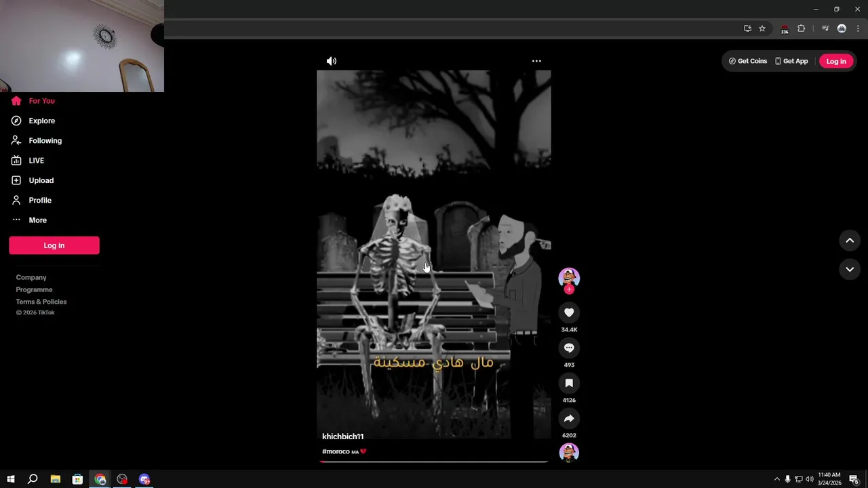Viewport: 868px width, 488px height.
Task: Expand the More menu in the sidebar
Action: (x=29, y=220)
